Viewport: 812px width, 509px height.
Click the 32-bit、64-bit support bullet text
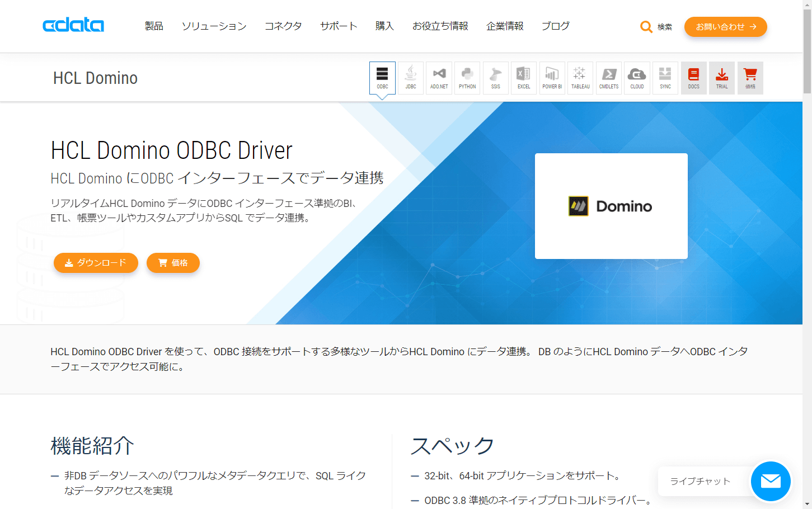[x=523, y=475]
